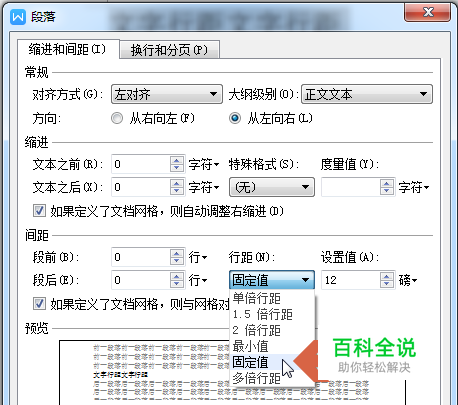
Task: Open the 大纲级别 dropdown showing 正文文本
Action: pos(367,94)
